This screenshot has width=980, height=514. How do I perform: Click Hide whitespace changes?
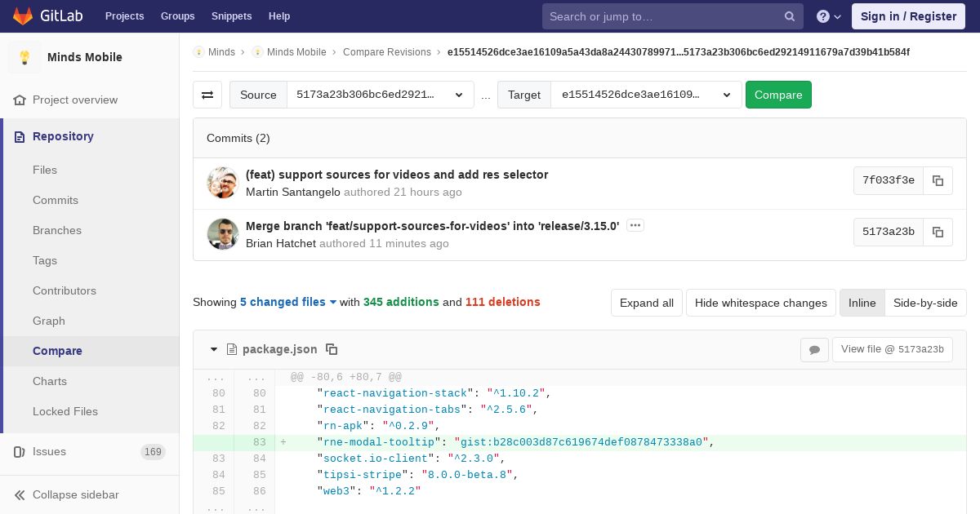[x=760, y=303]
